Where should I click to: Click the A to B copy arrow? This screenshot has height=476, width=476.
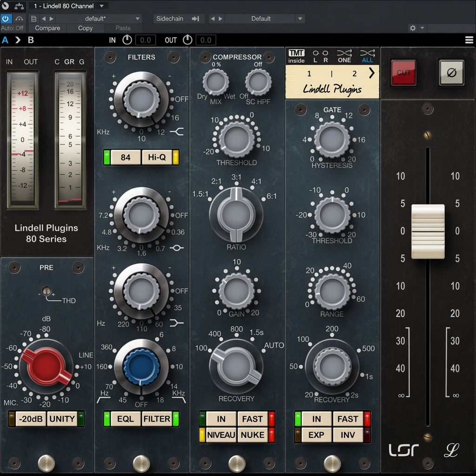[18, 40]
